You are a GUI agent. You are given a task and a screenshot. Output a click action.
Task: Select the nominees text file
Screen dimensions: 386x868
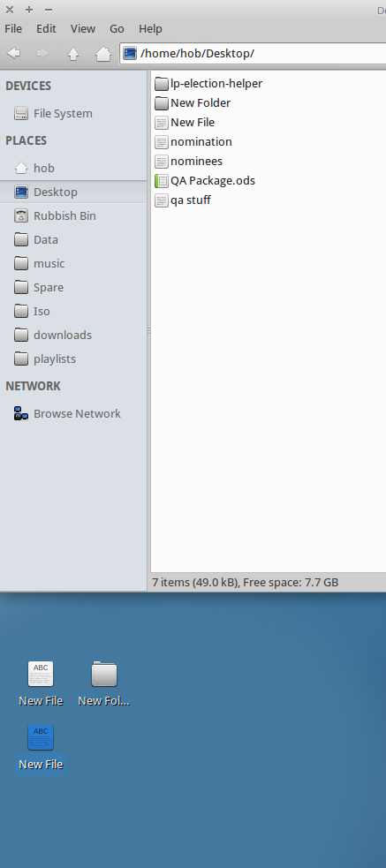(189, 161)
